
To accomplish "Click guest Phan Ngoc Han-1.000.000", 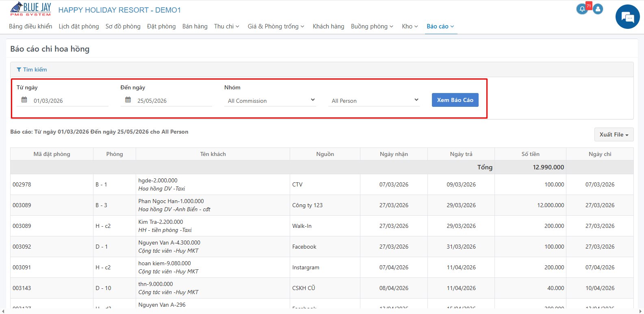I will coord(171,201).
